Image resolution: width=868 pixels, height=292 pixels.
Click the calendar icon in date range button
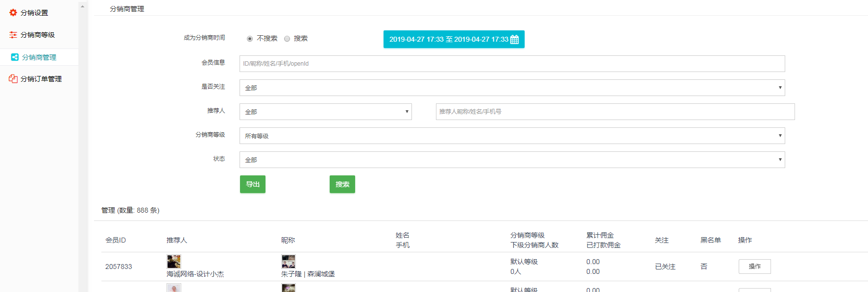click(514, 40)
